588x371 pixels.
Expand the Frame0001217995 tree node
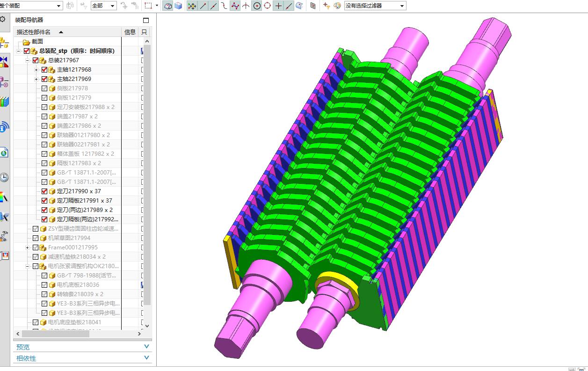(27, 247)
